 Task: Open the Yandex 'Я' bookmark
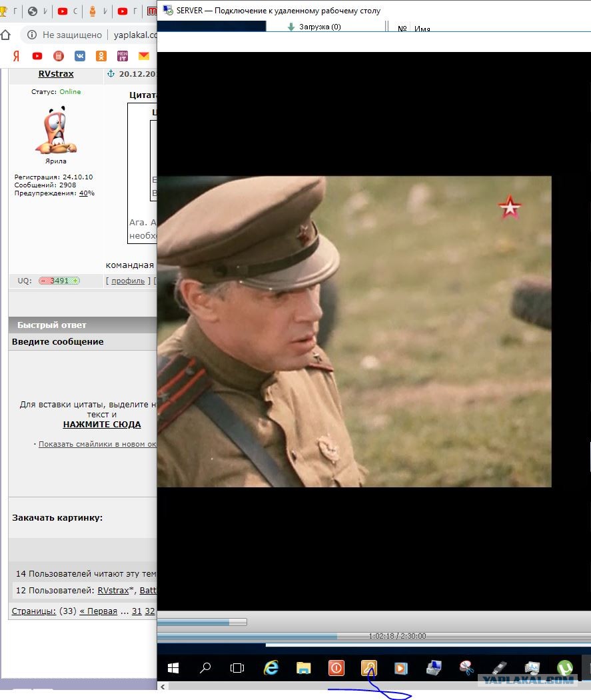tap(16, 56)
